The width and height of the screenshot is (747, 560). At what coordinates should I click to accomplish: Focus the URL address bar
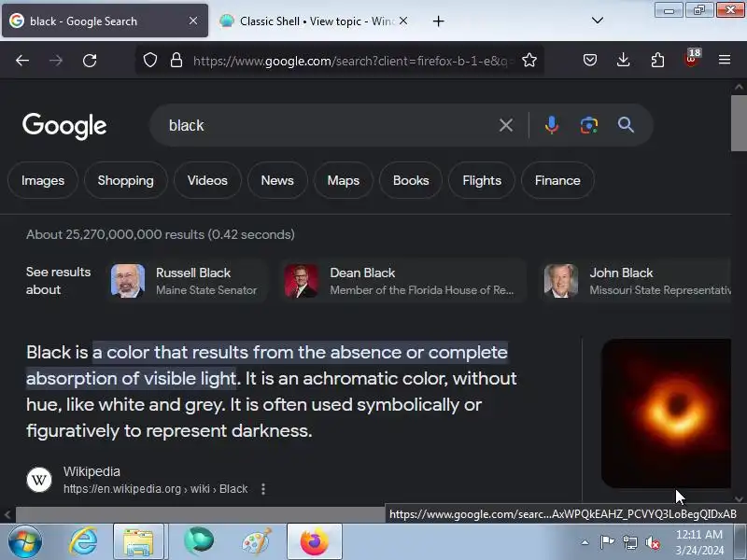(x=352, y=61)
